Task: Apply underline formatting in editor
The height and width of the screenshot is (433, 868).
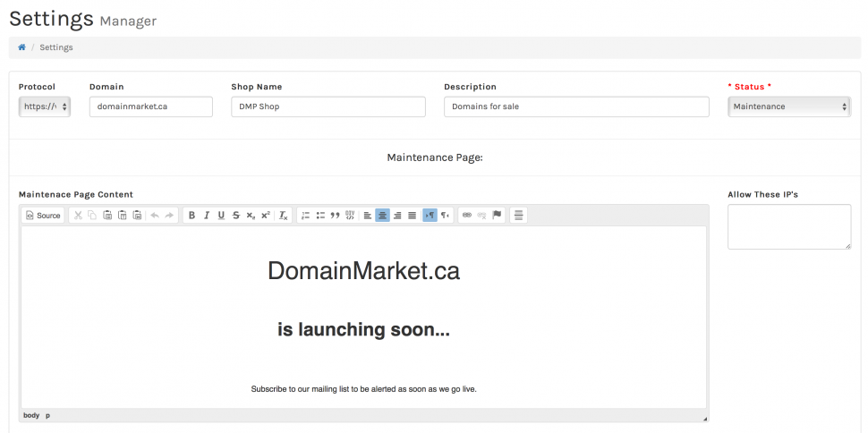Action: [x=221, y=216]
